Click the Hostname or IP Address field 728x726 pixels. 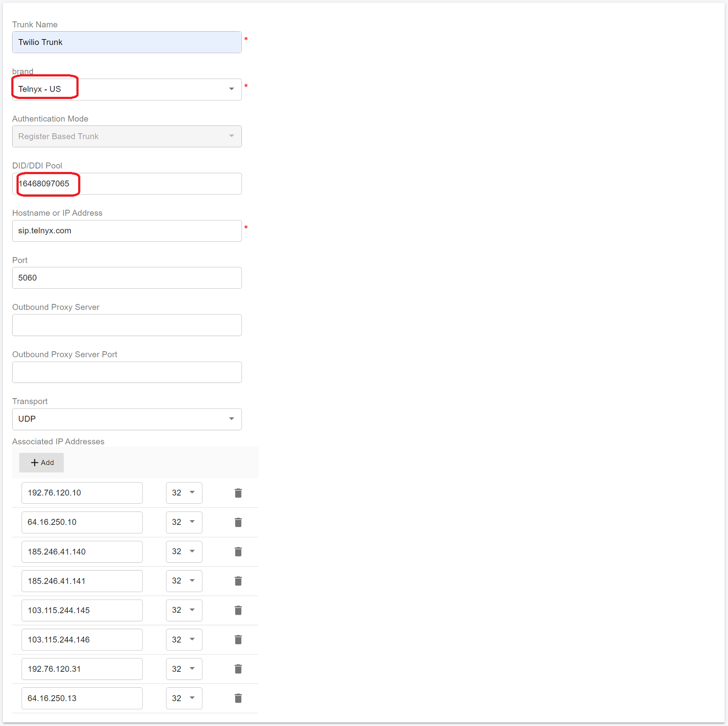click(127, 231)
